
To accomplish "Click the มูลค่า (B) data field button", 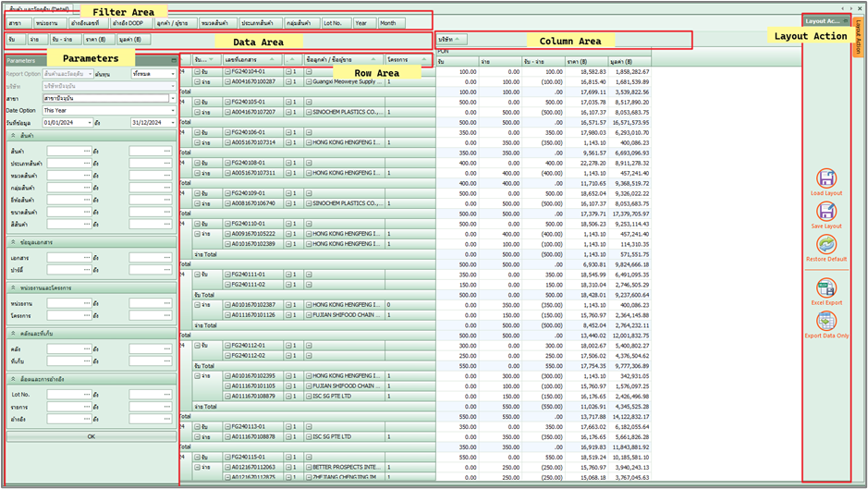I will coord(133,40).
